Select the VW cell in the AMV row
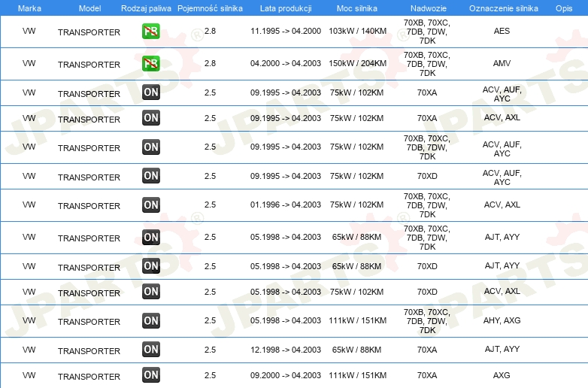588x388 pixels. pos(29,63)
